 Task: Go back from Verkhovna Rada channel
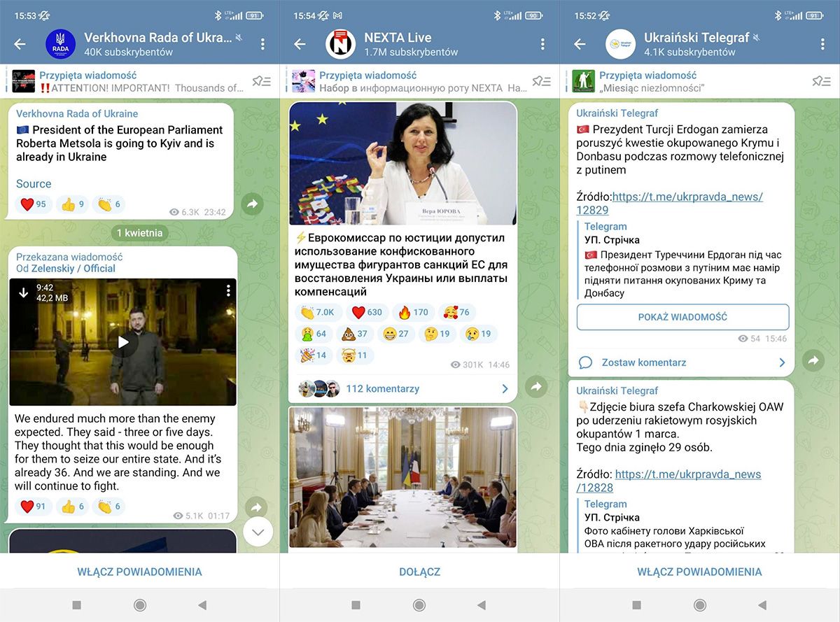coord(20,44)
